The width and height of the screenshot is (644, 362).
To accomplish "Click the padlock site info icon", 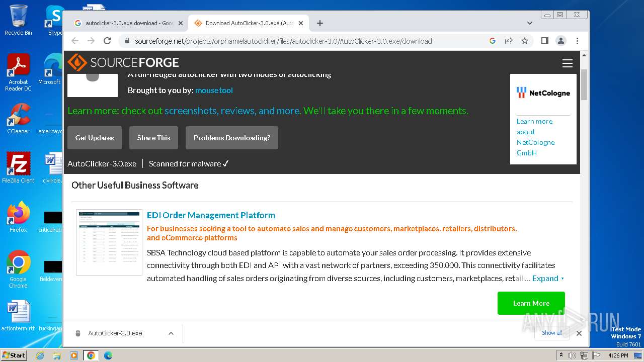I will 127,41.
